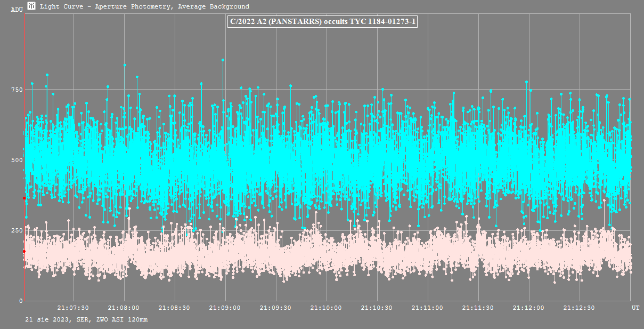Click the 0 value on the ADU axis
The image size is (644, 329).
pyautogui.click(x=21, y=301)
